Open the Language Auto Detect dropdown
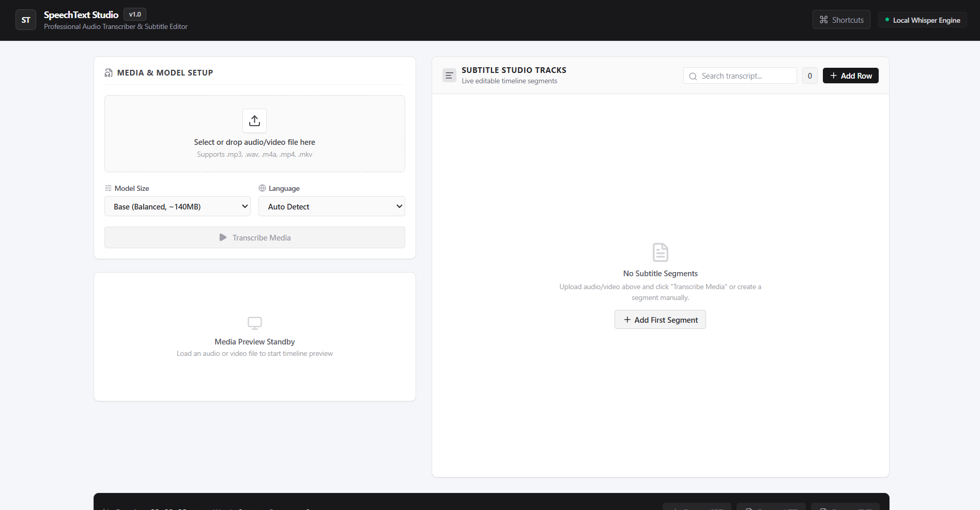 pyautogui.click(x=332, y=206)
